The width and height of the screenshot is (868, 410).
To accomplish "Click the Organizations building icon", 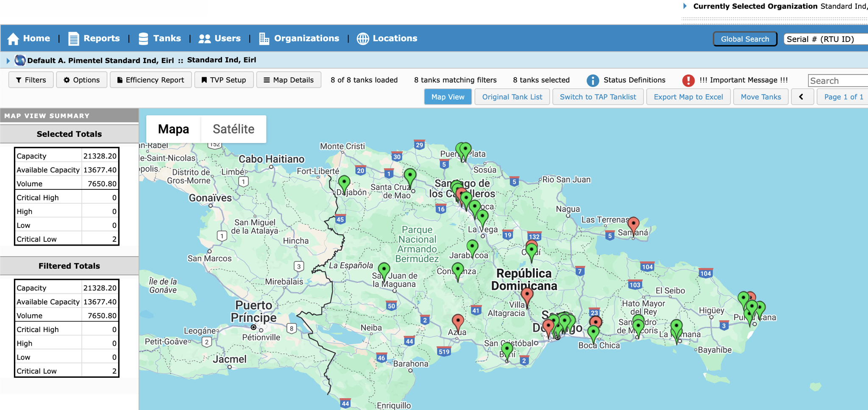I will [x=264, y=39].
